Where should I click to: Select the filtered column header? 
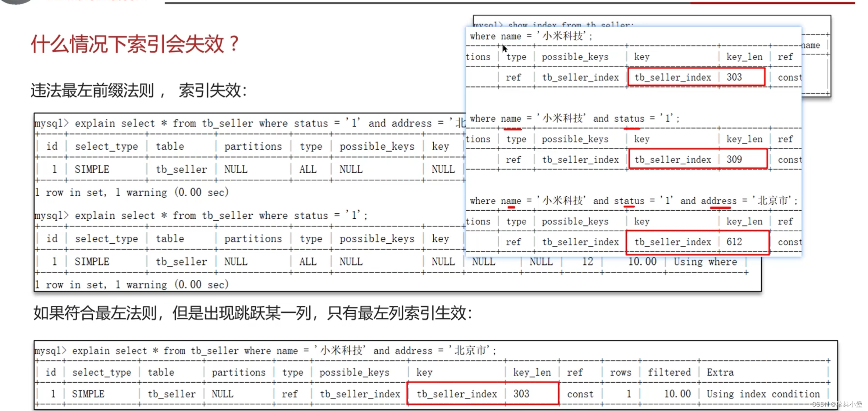coord(669,372)
